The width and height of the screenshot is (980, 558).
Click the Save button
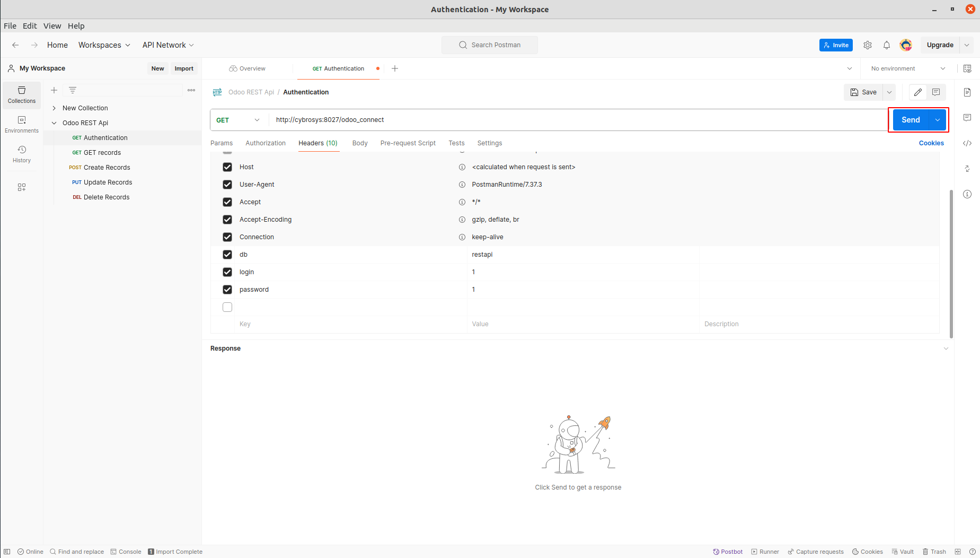863,92
